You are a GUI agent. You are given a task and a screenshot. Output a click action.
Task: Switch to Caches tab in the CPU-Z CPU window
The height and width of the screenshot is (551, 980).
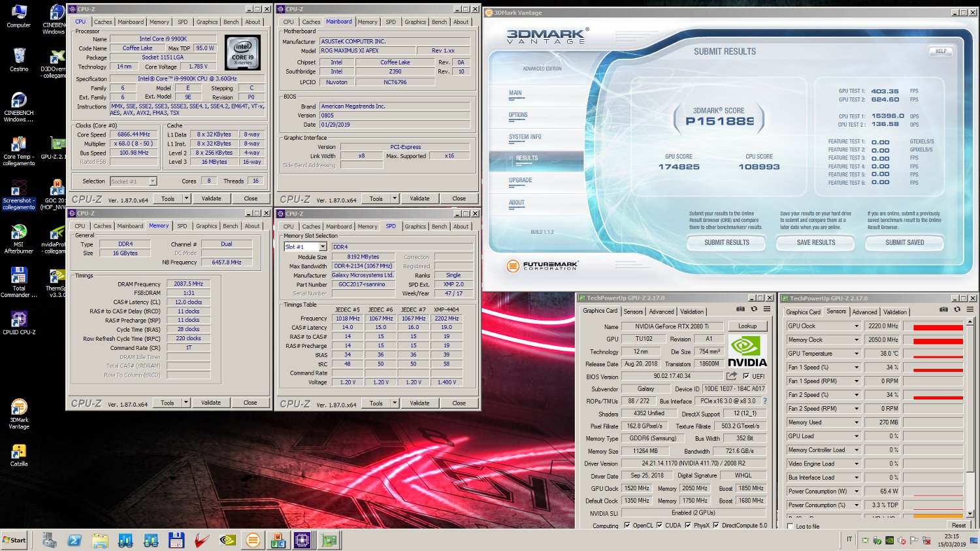pos(103,22)
